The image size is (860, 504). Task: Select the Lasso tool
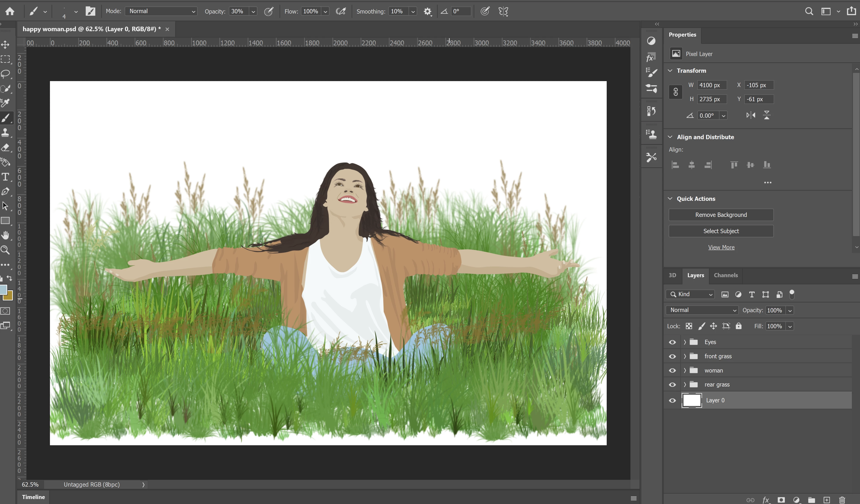pyautogui.click(x=5, y=74)
